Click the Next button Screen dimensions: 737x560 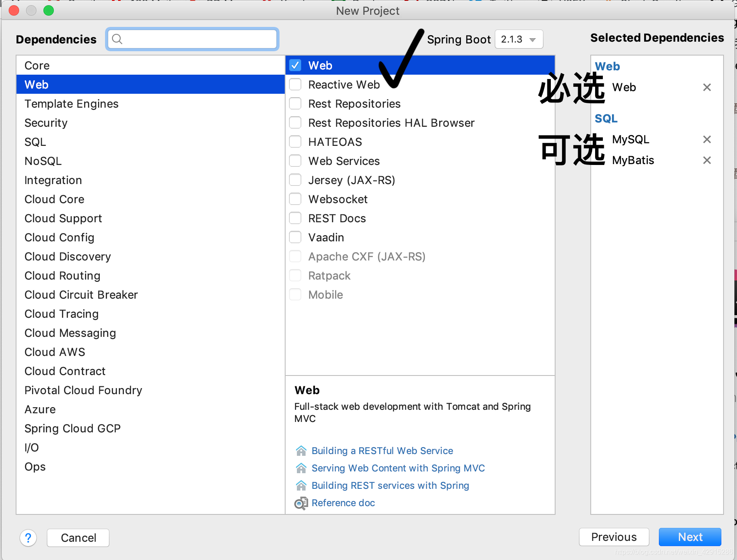(690, 537)
